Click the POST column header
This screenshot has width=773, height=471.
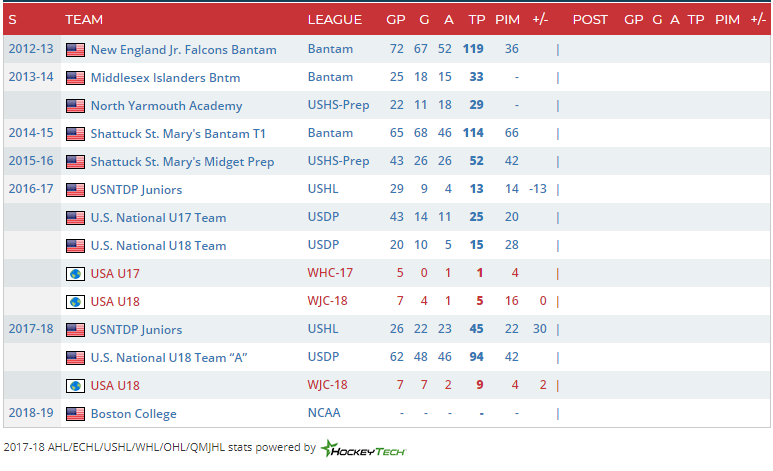point(590,20)
